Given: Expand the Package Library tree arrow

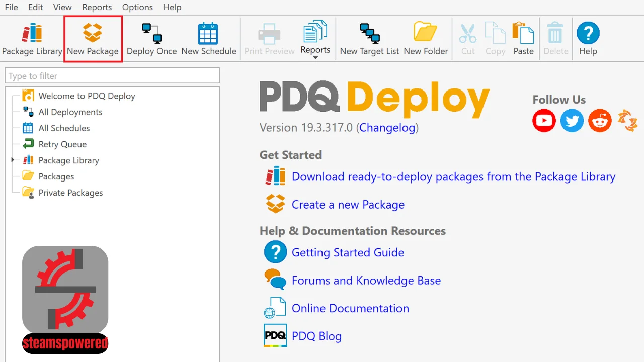Looking at the screenshot, I should pos(13,160).
